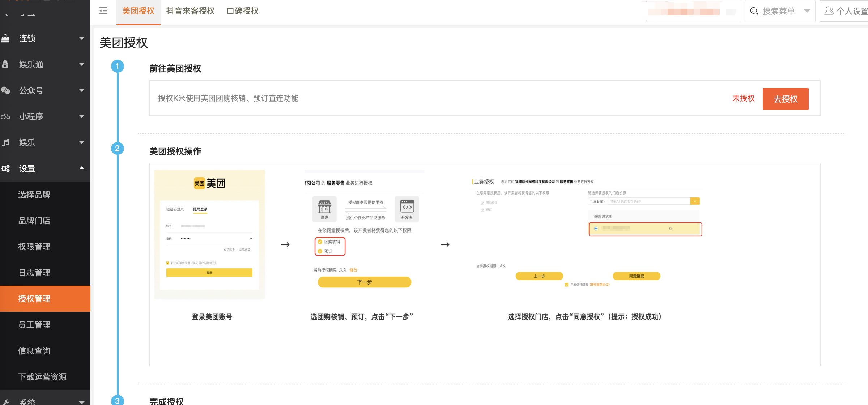Image resolution: width=868 pixels, height=405 pixels.
Task: Click the 去授权 button
Action: point(786,98)
